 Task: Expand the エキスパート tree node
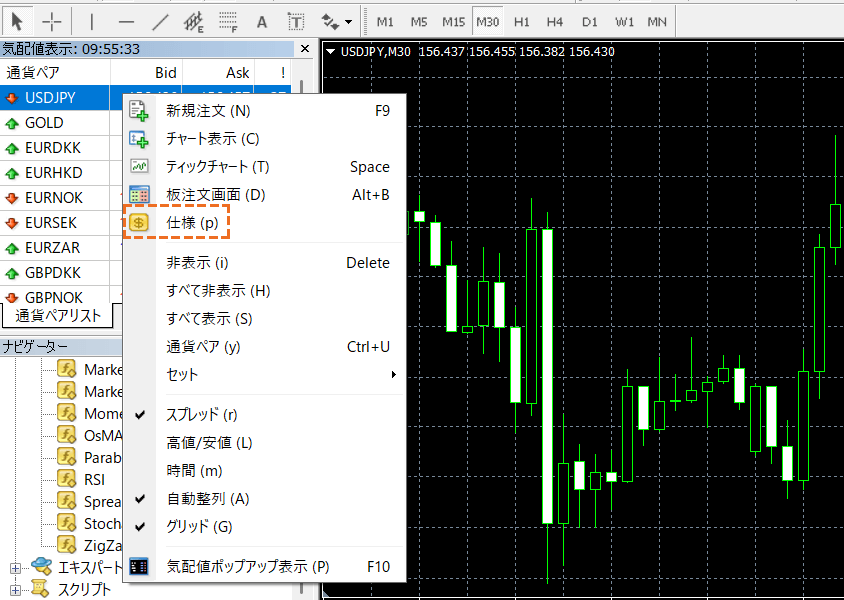coord(15,568)
